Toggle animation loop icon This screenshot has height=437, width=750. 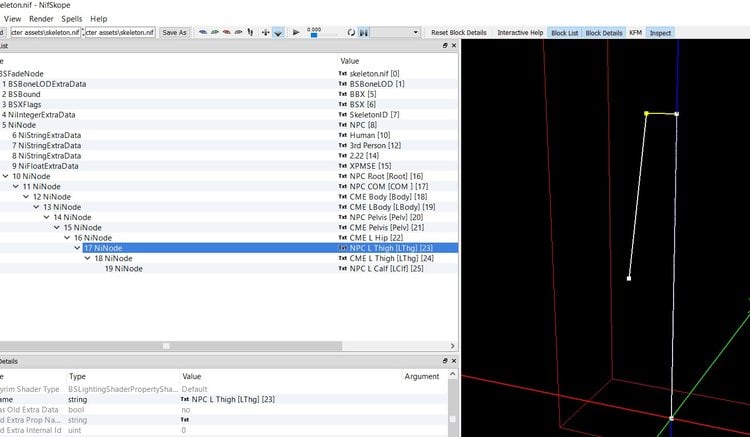click(x=351, y=33)
